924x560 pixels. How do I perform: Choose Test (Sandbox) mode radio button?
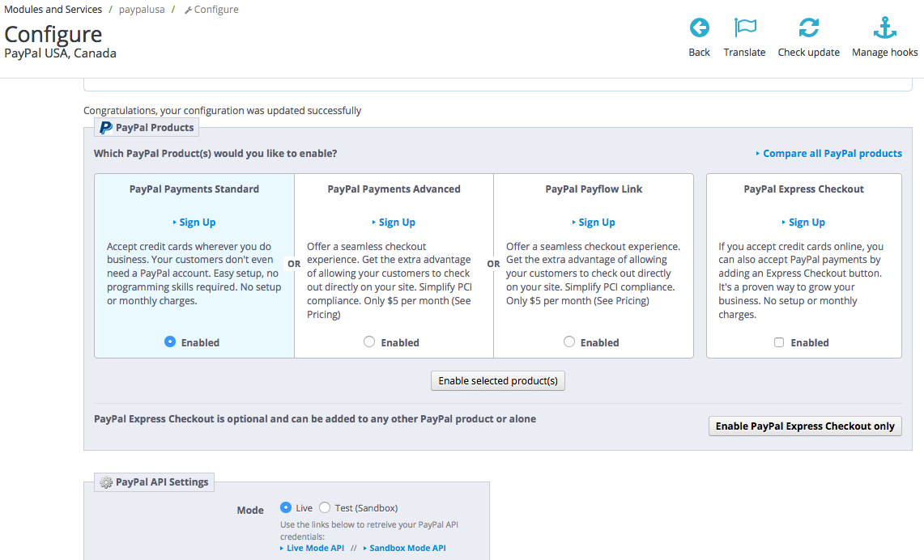[325, 507]
